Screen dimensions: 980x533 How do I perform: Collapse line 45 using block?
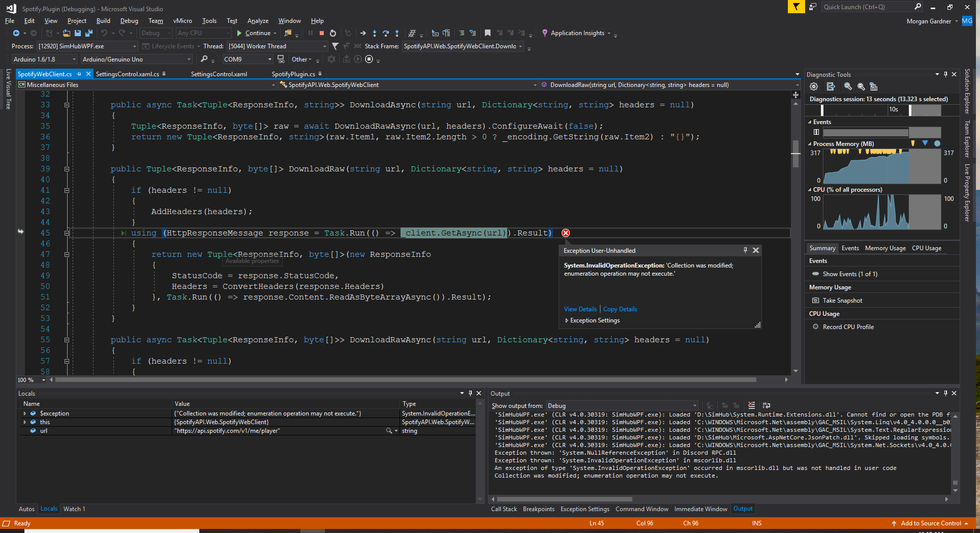click(x=67, y=233)
